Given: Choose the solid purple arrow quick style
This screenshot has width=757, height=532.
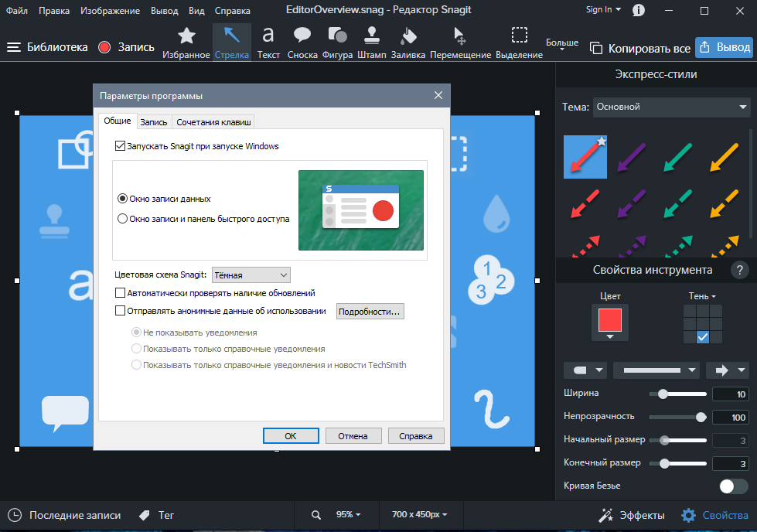Looking at the screenshot, I should [632, 157].
